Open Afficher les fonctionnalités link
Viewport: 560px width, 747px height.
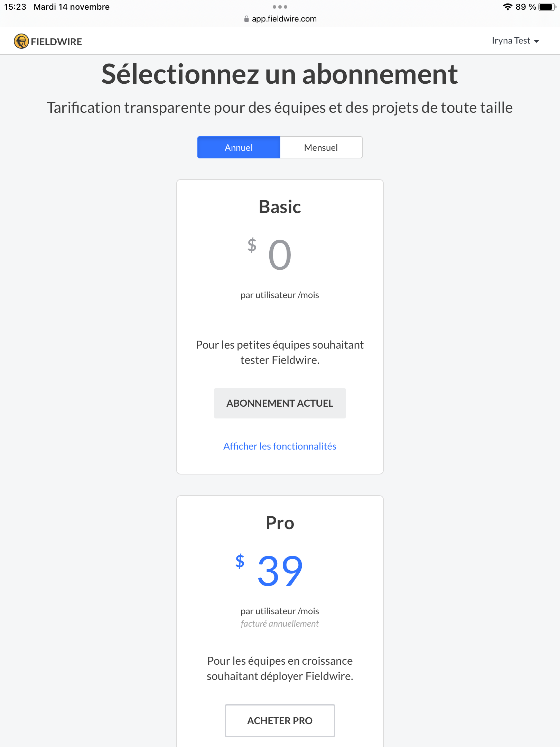280,446
